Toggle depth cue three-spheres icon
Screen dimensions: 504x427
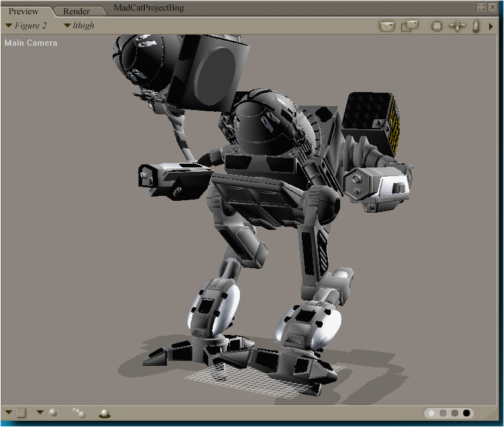[79, 413]
